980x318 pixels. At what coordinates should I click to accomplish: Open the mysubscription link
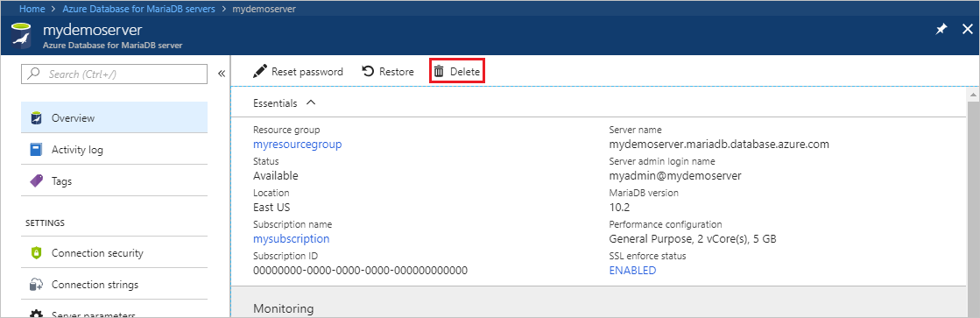292,238
